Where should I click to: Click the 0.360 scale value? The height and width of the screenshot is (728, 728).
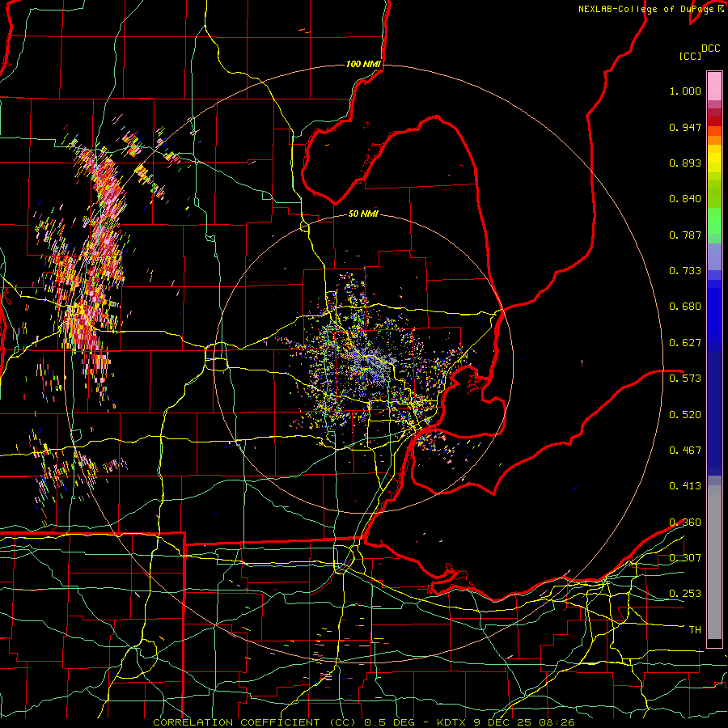685,523
